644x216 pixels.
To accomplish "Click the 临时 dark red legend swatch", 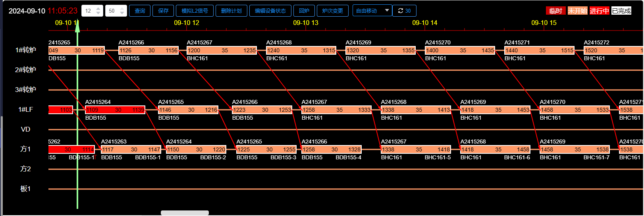I will coord(555,11).
